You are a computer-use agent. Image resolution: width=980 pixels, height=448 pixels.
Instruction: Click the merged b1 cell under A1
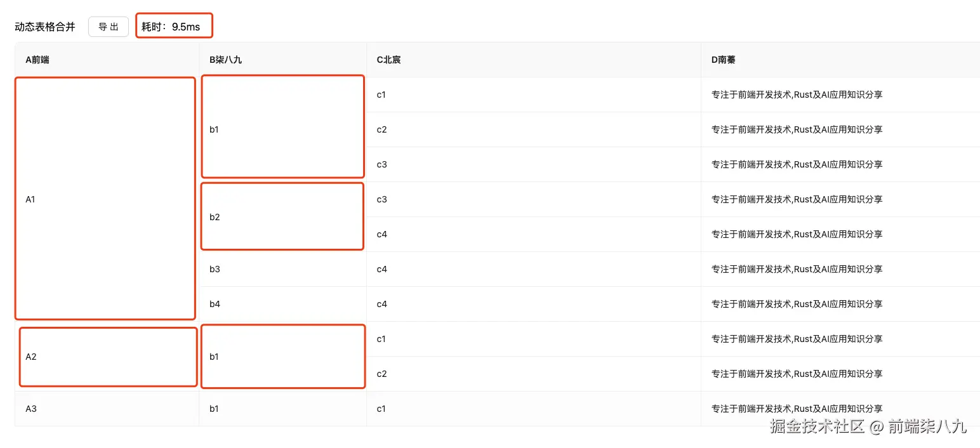coord(215,129)
